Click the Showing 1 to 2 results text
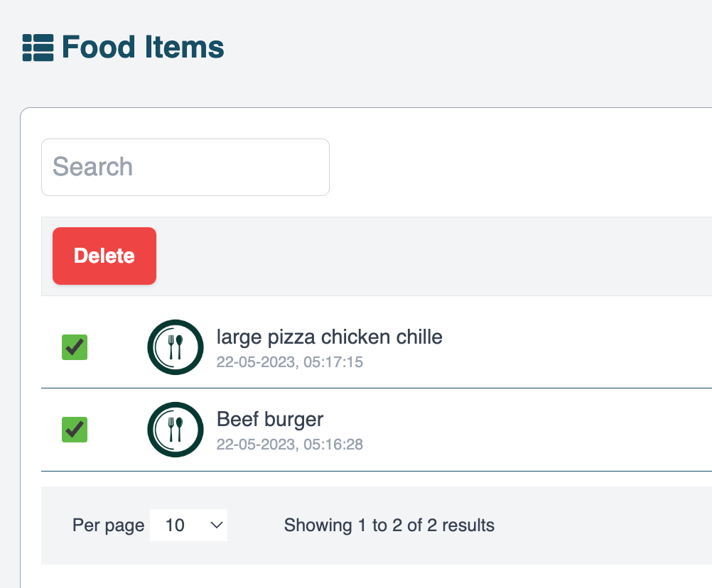 389,526
